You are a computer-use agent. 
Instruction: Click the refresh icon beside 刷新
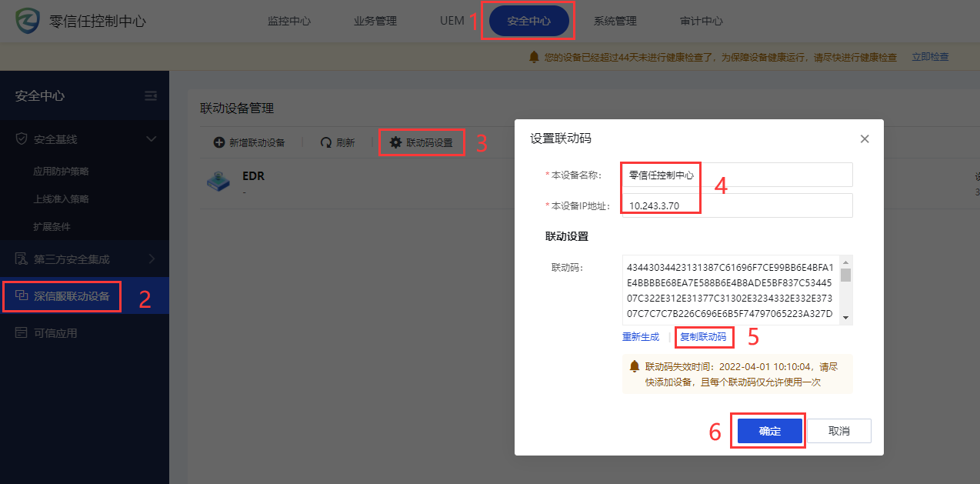[x=326, y=142]
